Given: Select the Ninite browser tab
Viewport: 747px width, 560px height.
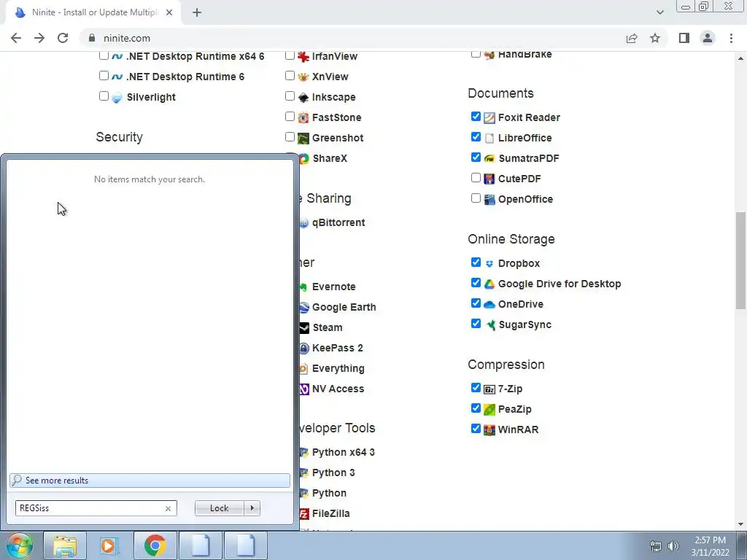Looking at the screenshot, I should [x=94, y=13].
